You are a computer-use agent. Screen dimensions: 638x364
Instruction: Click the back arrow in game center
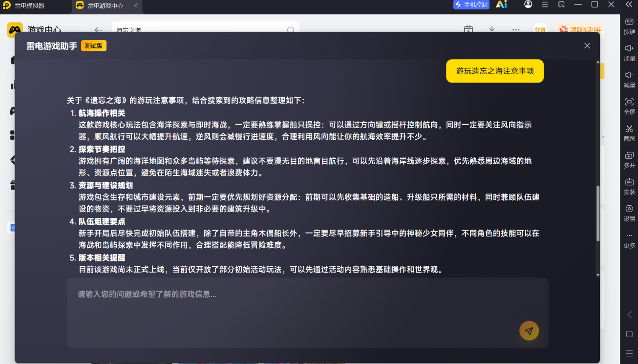[x=98, y=30]
